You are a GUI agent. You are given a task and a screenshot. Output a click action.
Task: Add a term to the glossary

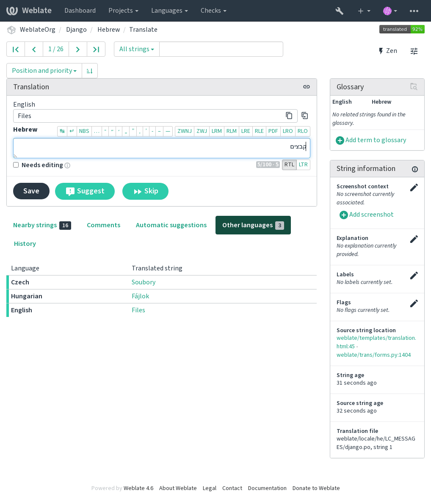pos(371,140)
